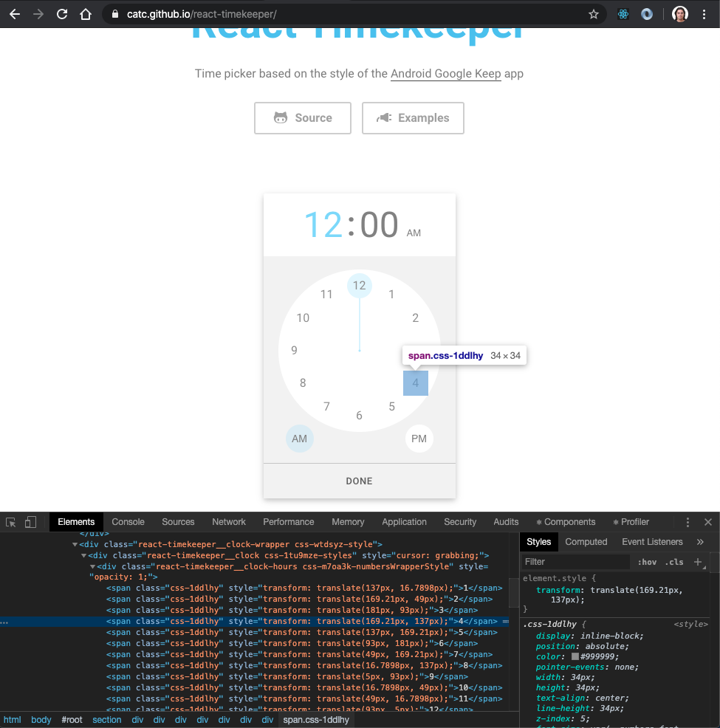Pick hour 11 on the clock face

326,295
